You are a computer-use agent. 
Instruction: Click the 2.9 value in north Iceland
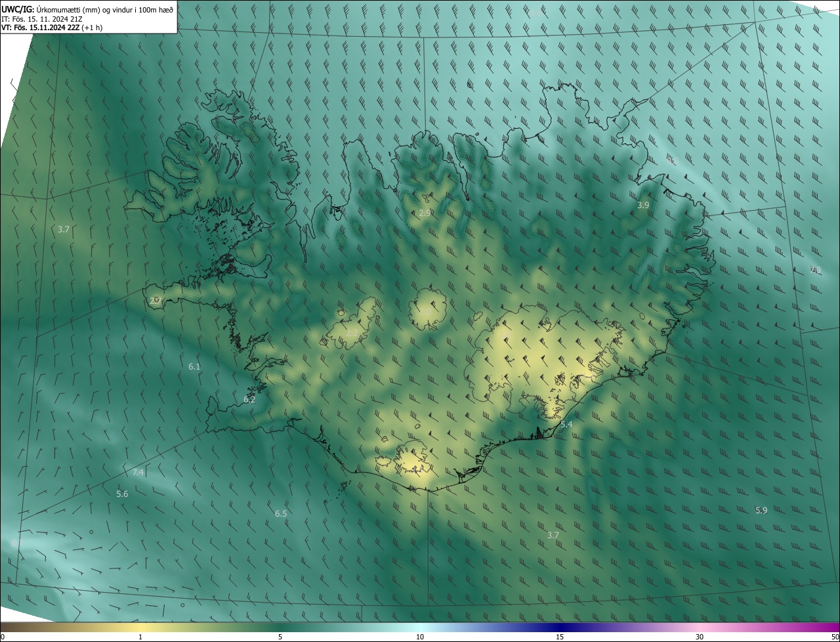(x=425, y=213)
